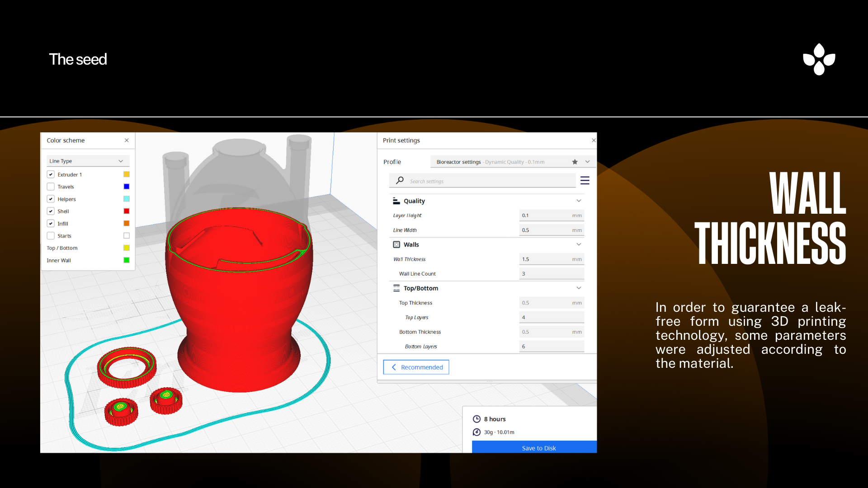Click the red Shell color swatch
The height and width of the screenshot is (488, 868).
[x=127, y=211]
